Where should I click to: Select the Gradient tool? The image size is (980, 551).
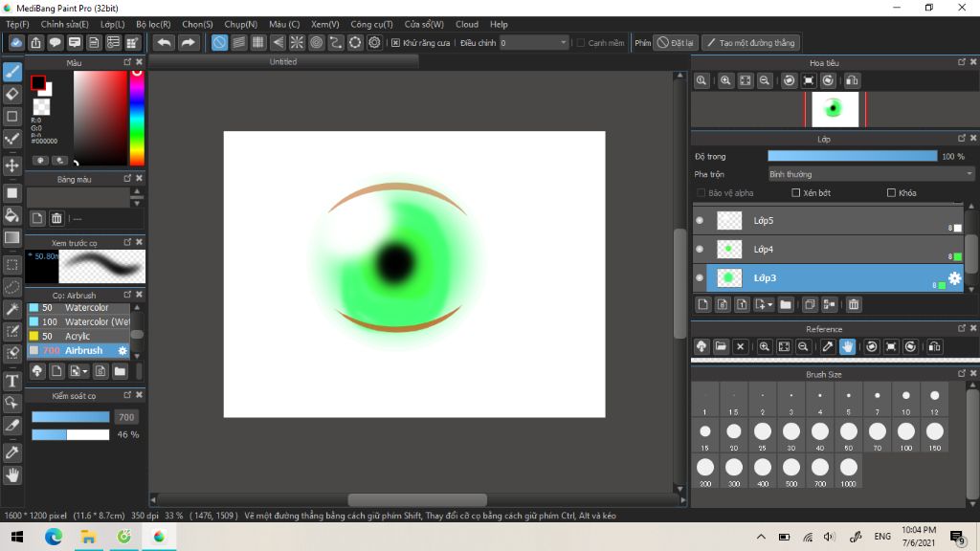point(11,238)
